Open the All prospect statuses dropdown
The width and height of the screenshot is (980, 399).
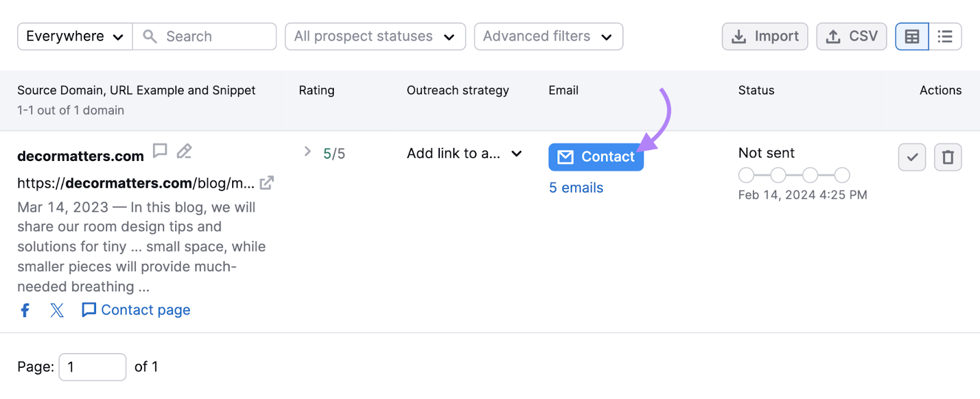(x=374, y=36)
